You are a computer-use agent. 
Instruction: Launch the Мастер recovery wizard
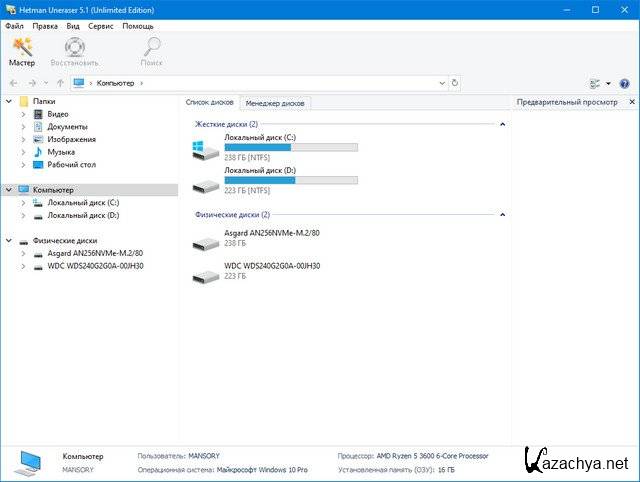(x=21, y=52)
